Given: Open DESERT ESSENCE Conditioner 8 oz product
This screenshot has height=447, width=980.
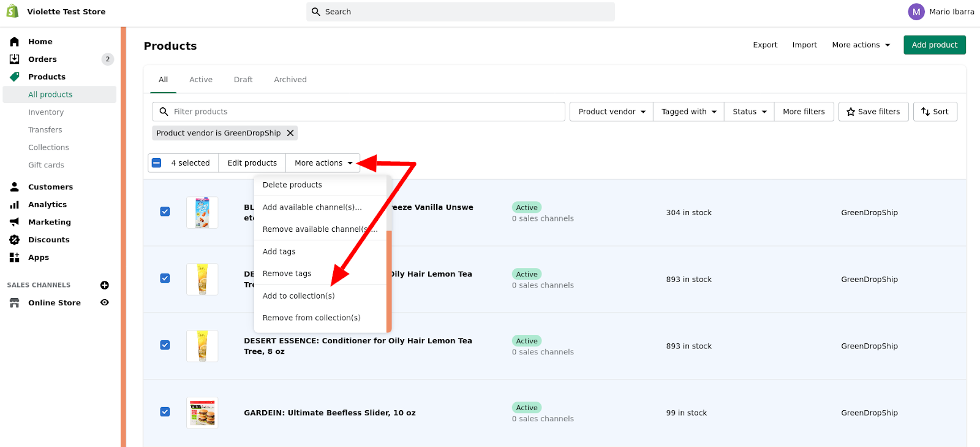Looking at the screenshot, I should pos(358,346).
